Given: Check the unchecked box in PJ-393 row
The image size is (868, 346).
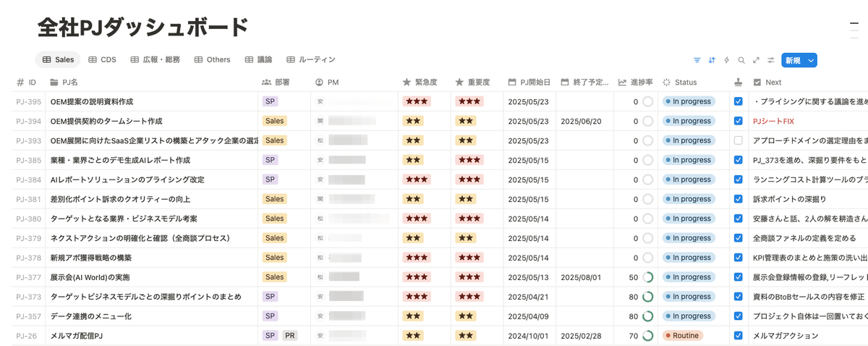Looking at the screenshot, I should click(738, 140).
